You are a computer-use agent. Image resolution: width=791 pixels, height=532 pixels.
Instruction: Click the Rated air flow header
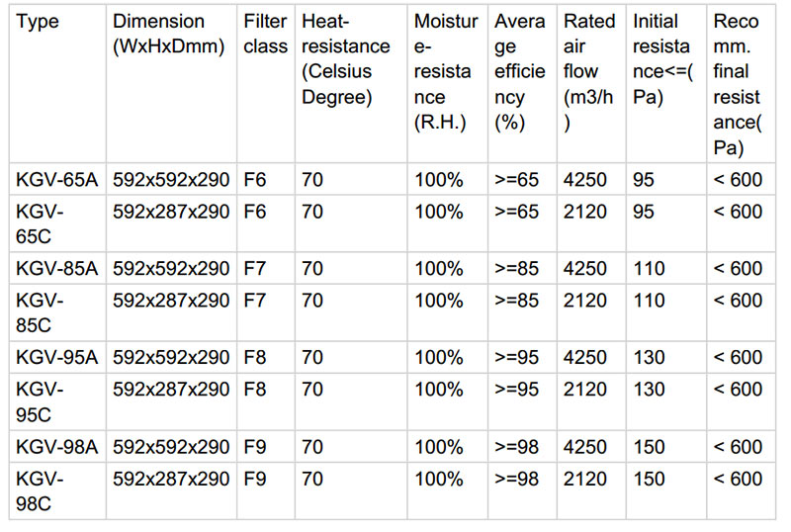click(588, 72)
